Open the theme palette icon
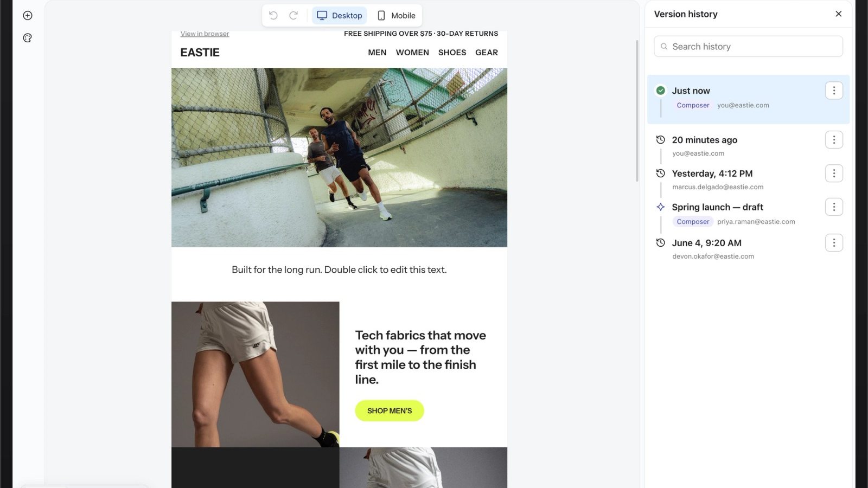This screenshot has width=868, height=488. click(28, 38)
